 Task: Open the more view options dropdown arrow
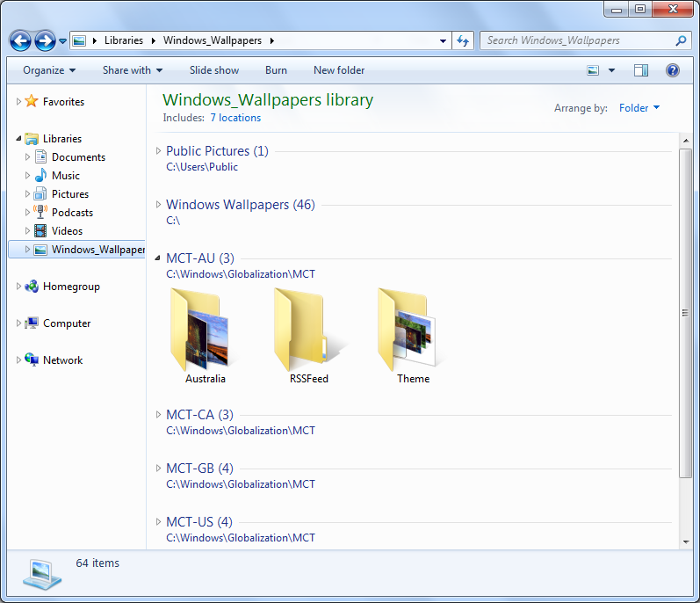click(611, 70)
